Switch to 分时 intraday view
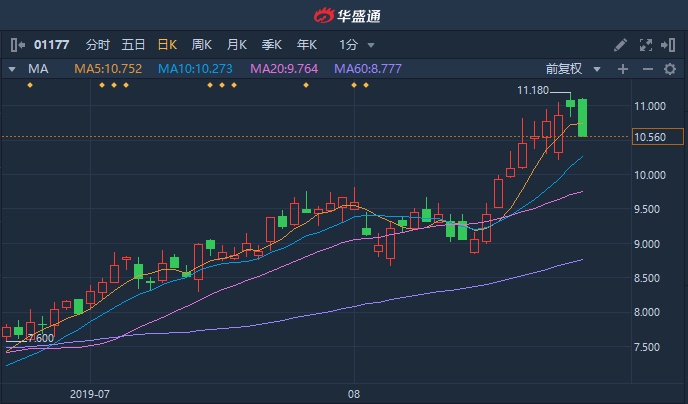This screenshot has width=688, height=404. coord(98,45)
